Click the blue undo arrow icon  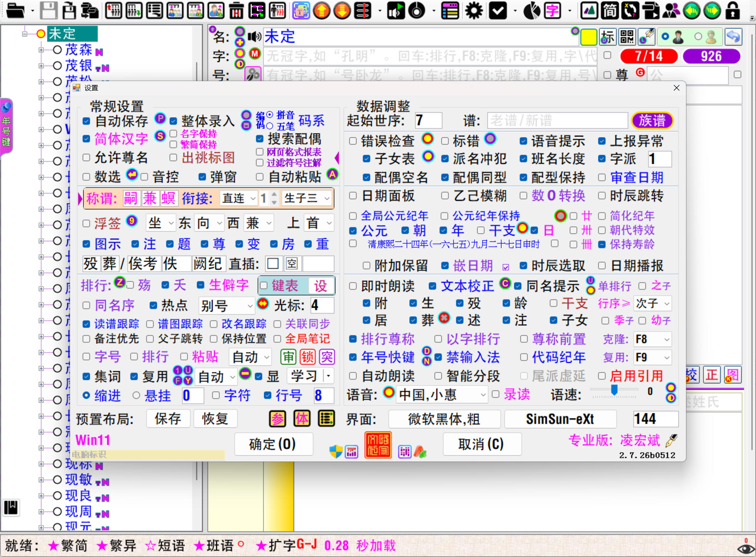click(733, 37)
